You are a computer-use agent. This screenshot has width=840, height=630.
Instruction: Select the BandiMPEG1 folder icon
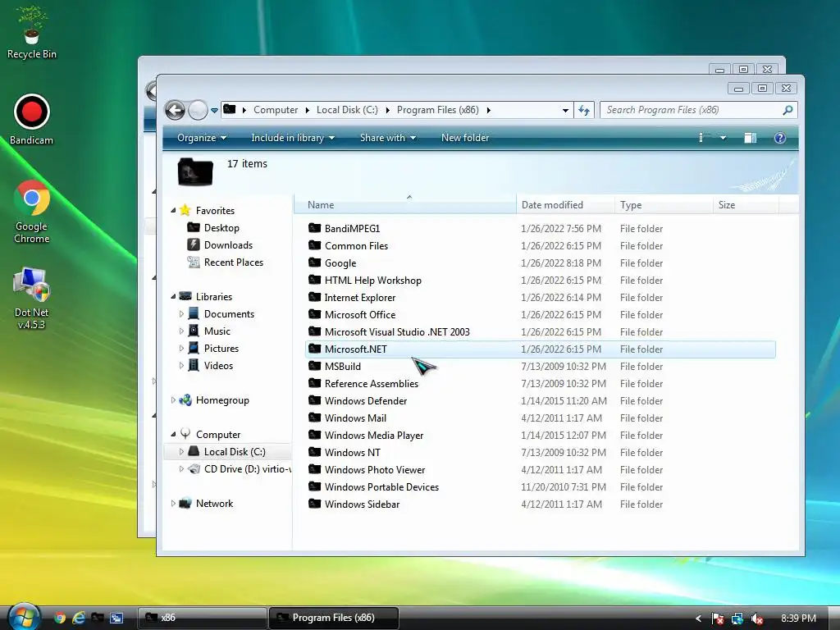tap(314, 228)
